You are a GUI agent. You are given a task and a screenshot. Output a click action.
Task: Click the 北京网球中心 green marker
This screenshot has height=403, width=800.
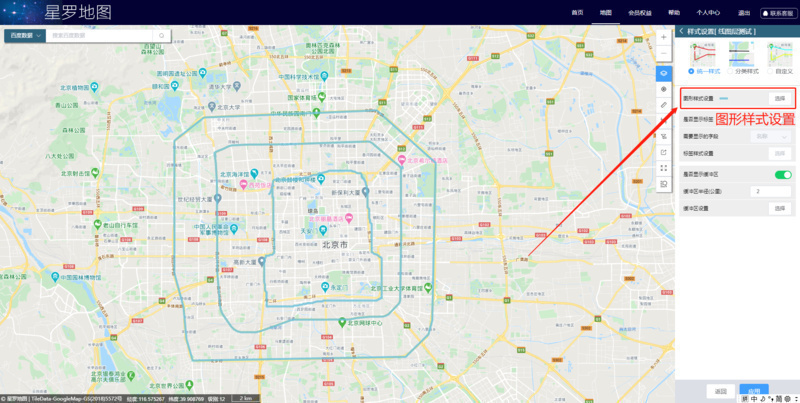click(x=342, y=322)
